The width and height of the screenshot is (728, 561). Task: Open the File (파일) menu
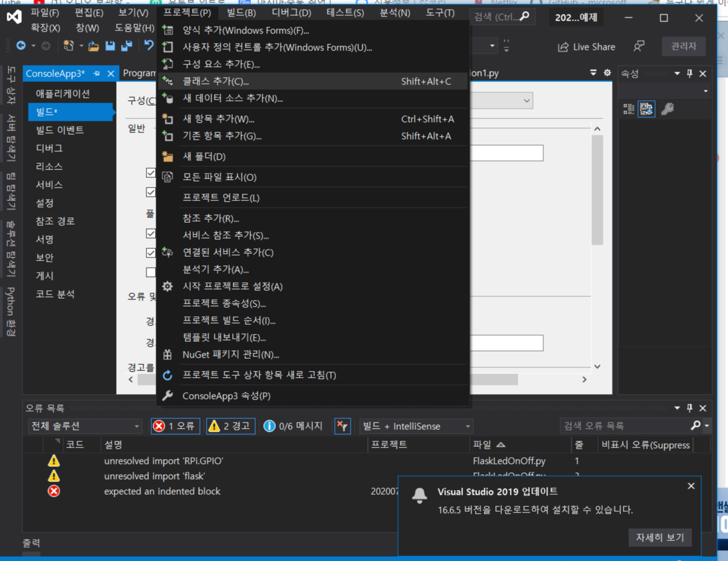(44, 13)
